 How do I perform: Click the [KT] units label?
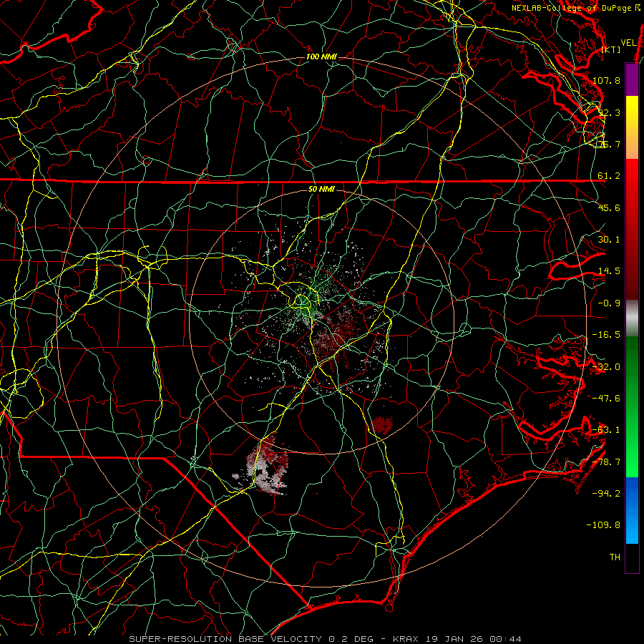611,49
